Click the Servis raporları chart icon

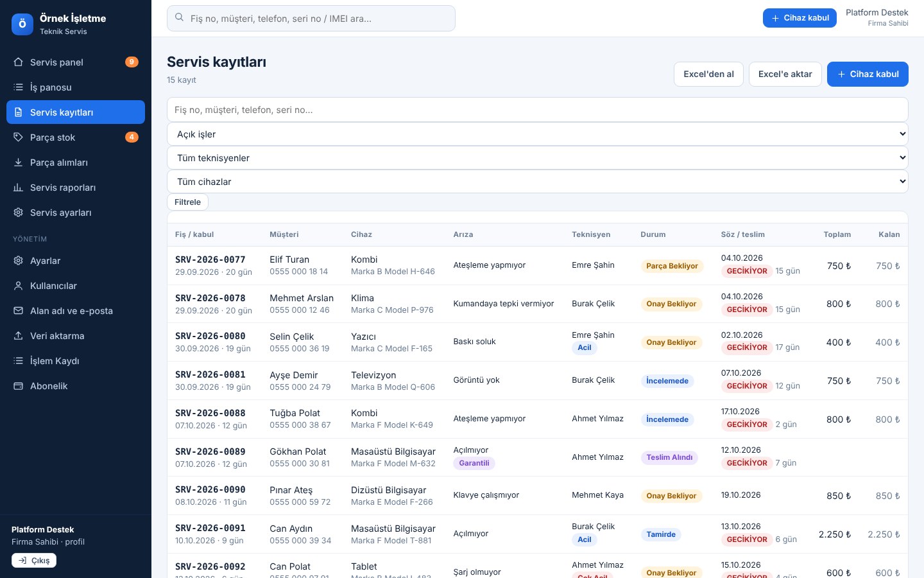coord(18,188)
